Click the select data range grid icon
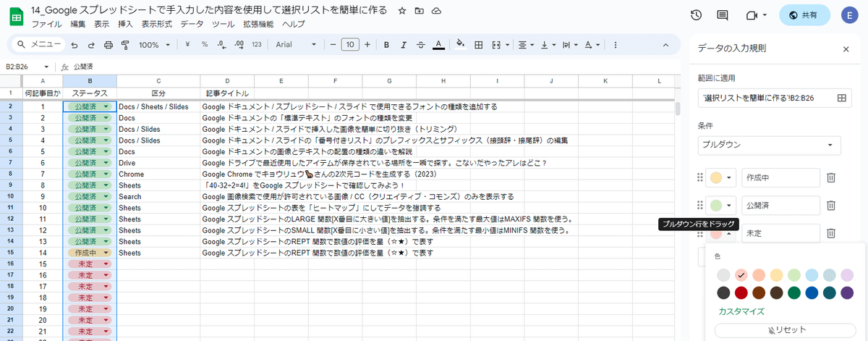 (841, 98)
